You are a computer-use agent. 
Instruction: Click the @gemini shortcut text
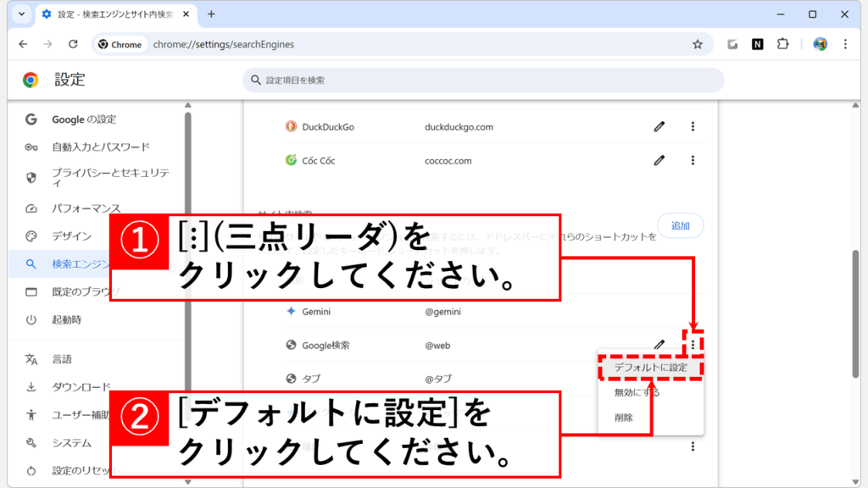[x=442, y=312]
